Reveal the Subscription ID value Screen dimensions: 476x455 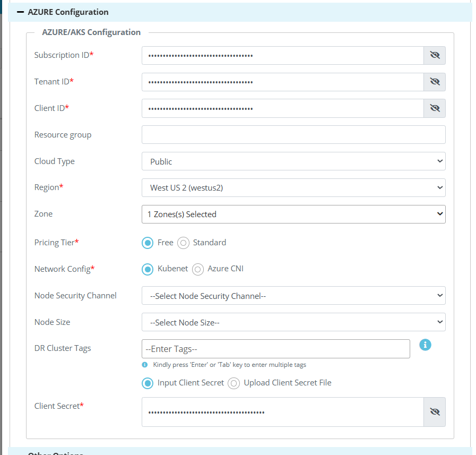(435, 55)
